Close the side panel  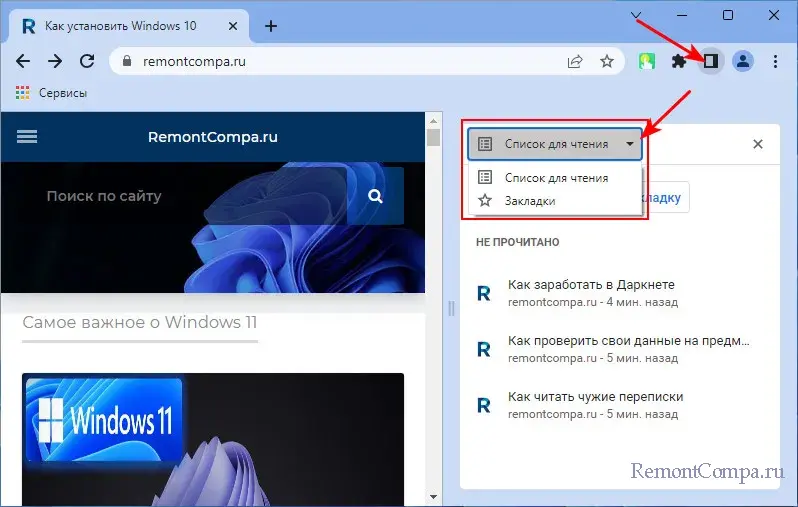pyautogui.click(x=758, y=144)
